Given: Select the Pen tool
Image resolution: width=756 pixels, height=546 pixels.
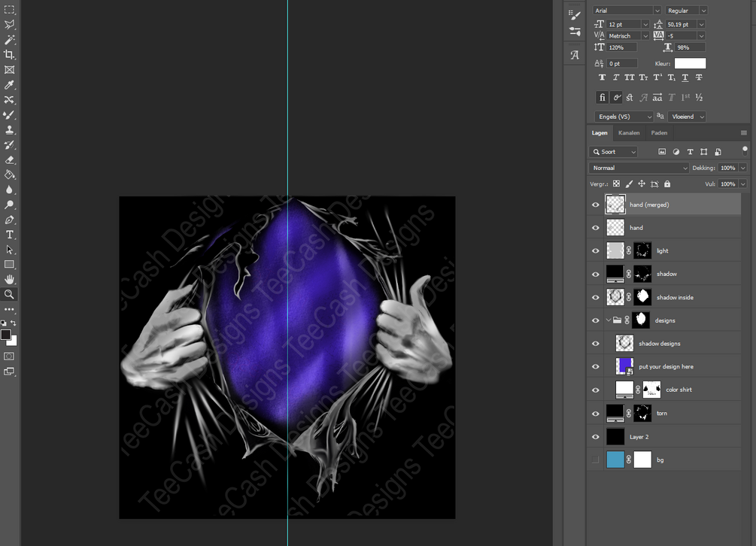Looking at the screenshot, I should click(x=9, y=220).
